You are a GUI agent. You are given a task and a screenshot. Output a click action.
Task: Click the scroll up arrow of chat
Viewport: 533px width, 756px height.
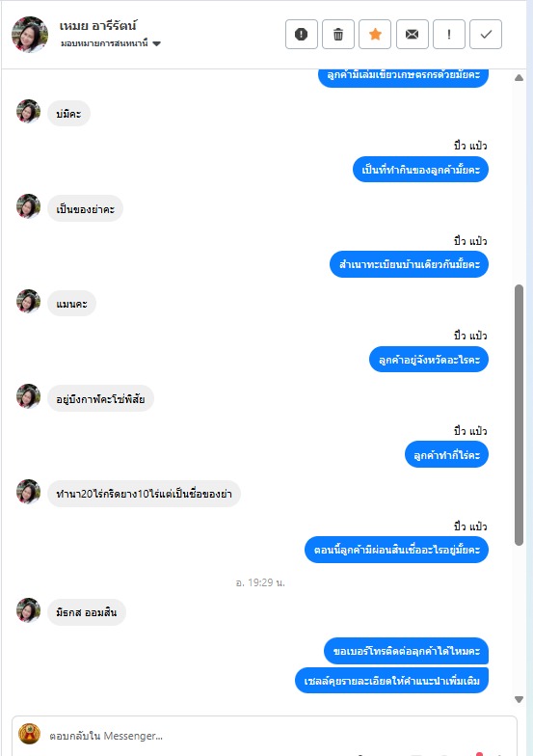[x=519, y=77]
